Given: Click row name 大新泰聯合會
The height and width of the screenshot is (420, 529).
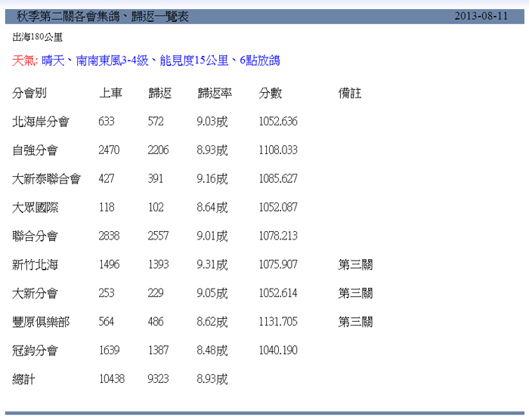Looking at the screenshot, I should coord(47,179).
